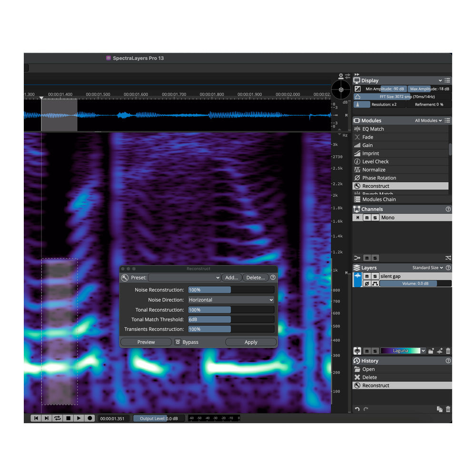Click Delete... preset button
The width and height of the screenshot is (476, 476).
point(256,278)
